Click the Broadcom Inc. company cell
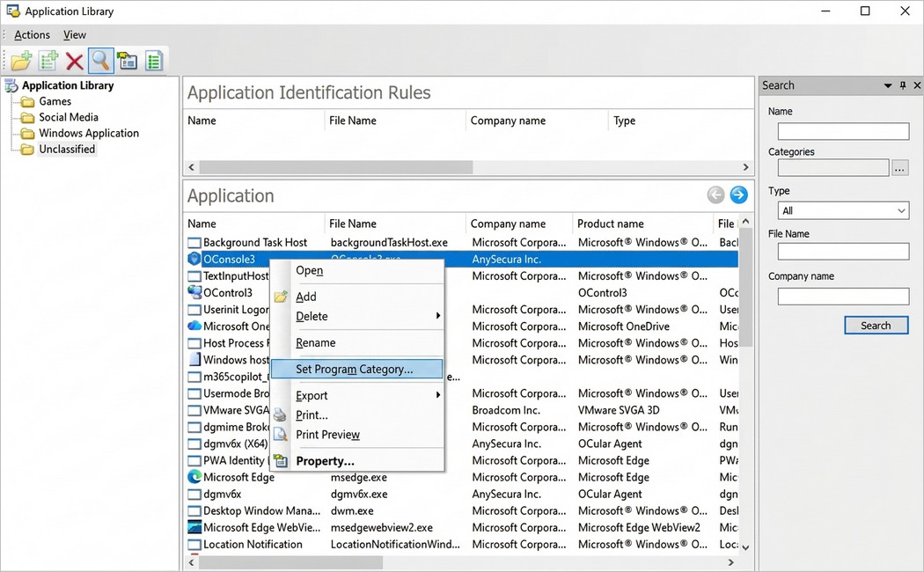Image resolution: width=924 pixels, height=572 pixels. 506,410
